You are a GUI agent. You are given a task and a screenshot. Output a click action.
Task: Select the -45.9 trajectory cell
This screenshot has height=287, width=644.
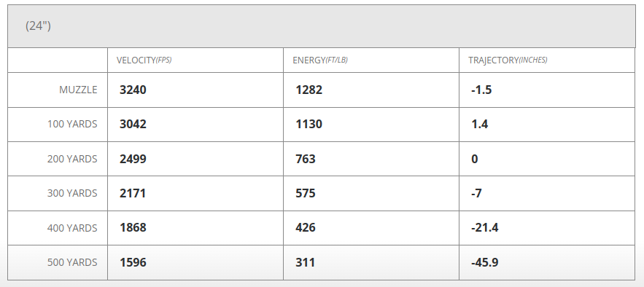click(x=485, y=262)
